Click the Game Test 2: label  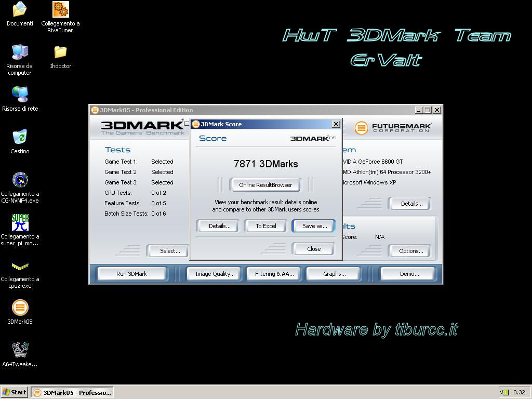click(121, 172)
